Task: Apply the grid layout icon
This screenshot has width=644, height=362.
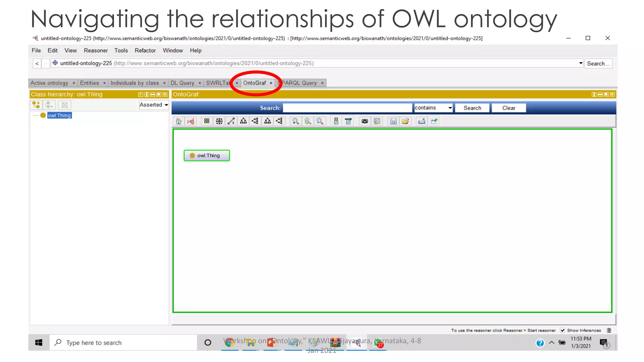Action: tap(207, 121)
